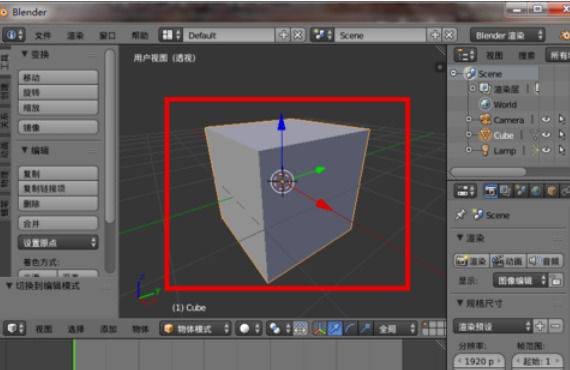Select the World properties tab globe icon
This screenshot has height=370, width=570.
(x=536, y=190)
